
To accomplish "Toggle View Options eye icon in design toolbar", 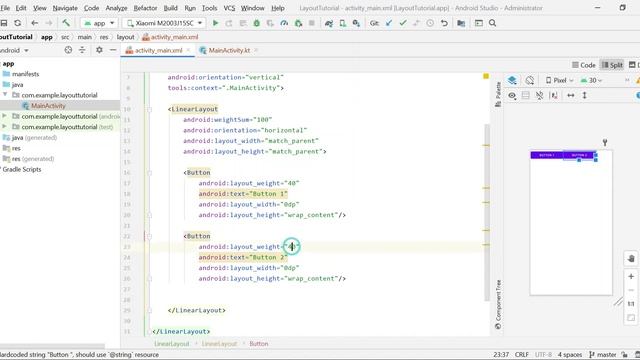I will [x=512, y=96].
